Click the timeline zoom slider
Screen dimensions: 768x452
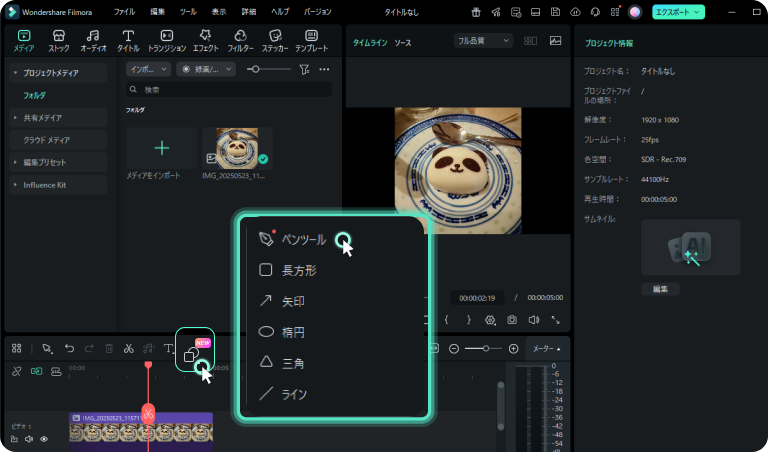point(484,349)
